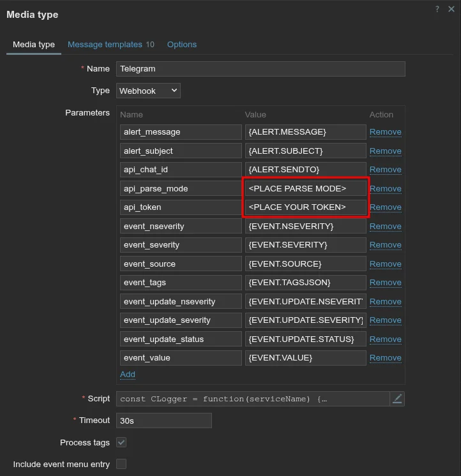The width and height of the screenshot is (461, 476).
Task: Click the {EVENT.TAGSJSON} value field
Action: click(x=305, y=282)
